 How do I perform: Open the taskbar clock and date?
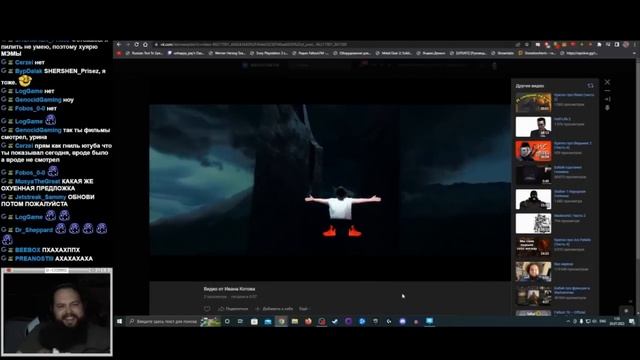[x=616, y=321]
